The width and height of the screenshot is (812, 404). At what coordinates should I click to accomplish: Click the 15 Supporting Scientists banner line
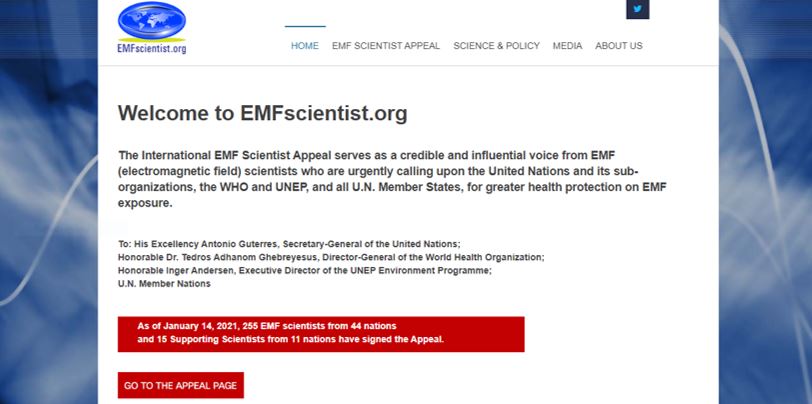(291, 340)
